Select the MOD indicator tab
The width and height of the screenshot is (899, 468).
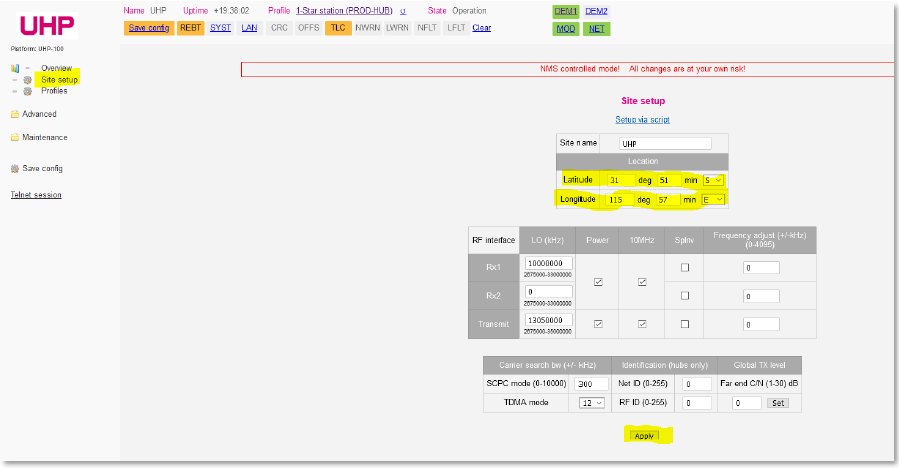click(x=566, y=29)
